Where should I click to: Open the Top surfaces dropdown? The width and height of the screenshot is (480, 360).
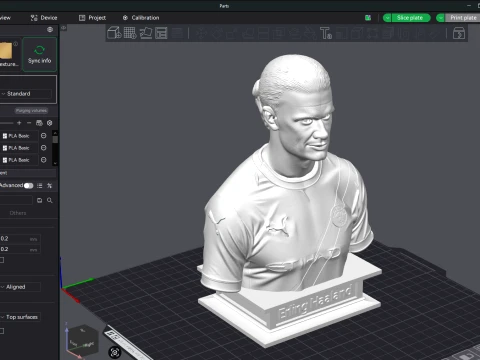pyautogui.click(x=20, y=317)
